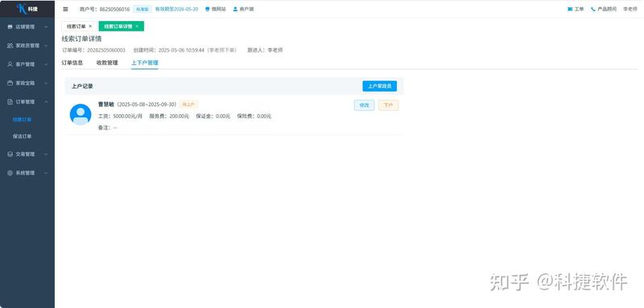Expand the 系统管理 menu chevron

[x=46, y=173]
